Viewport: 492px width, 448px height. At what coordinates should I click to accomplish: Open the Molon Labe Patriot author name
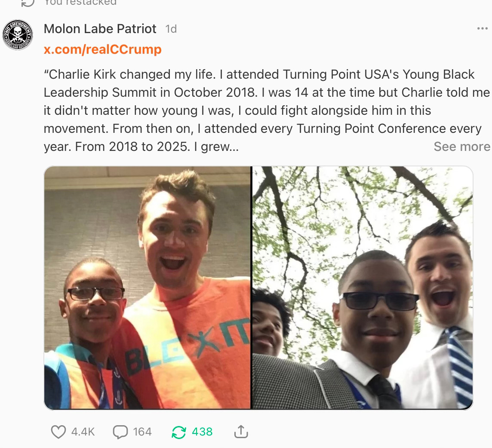click(x=100, y=29)
